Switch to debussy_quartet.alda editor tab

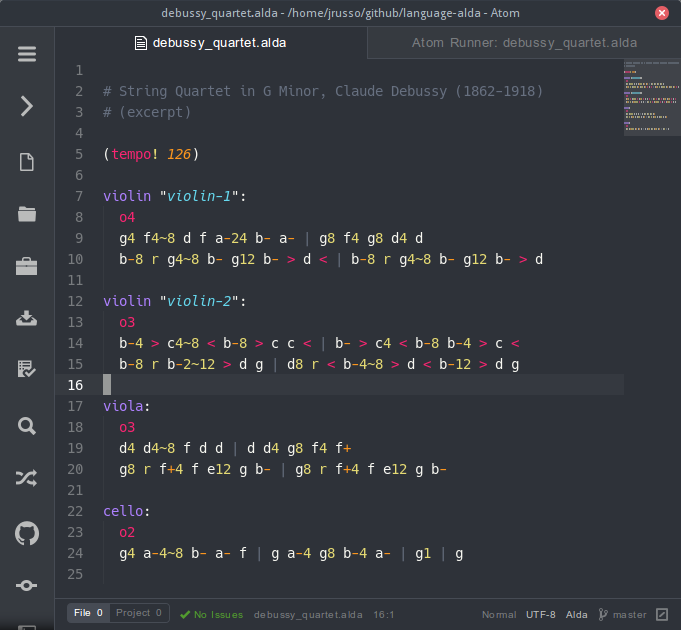211,43
